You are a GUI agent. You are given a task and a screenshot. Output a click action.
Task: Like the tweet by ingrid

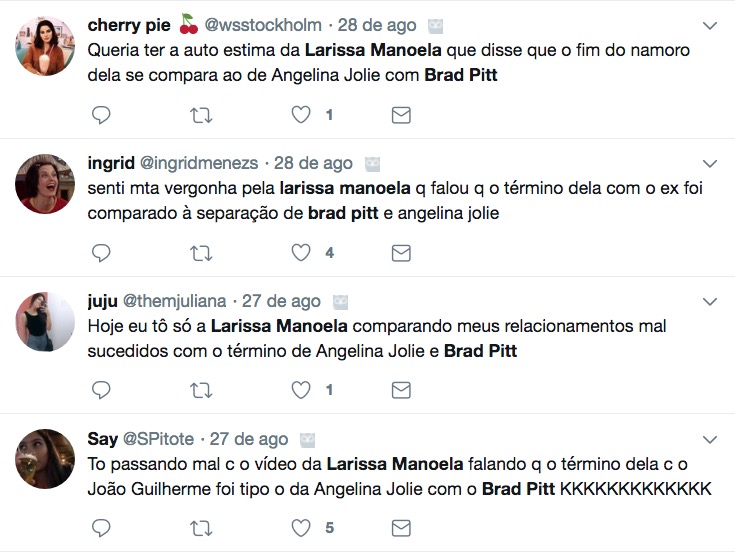pyautogui.click(x=301, y=253)
